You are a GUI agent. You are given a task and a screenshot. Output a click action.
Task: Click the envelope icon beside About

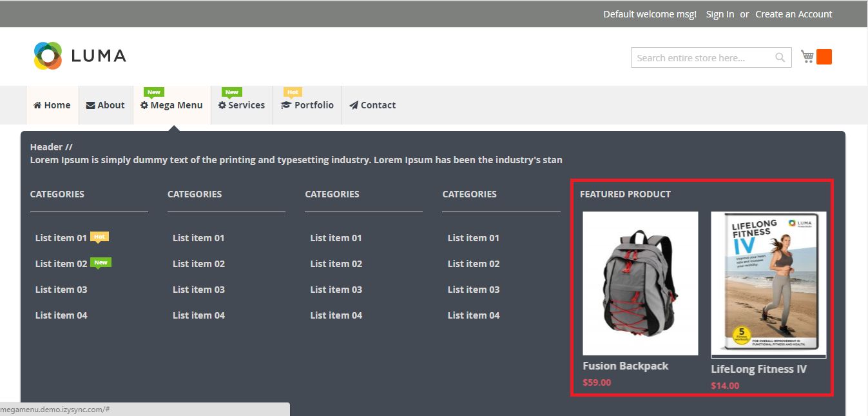pos(90,105)
